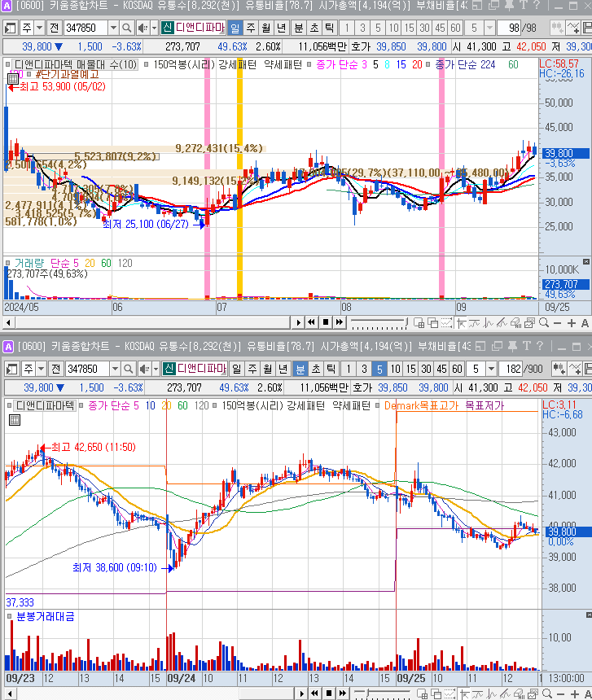Viewport: 592px width, 700px height.
Task: Click 분봉거래대금 indicator label in lower chart
Action: [45, 617]
